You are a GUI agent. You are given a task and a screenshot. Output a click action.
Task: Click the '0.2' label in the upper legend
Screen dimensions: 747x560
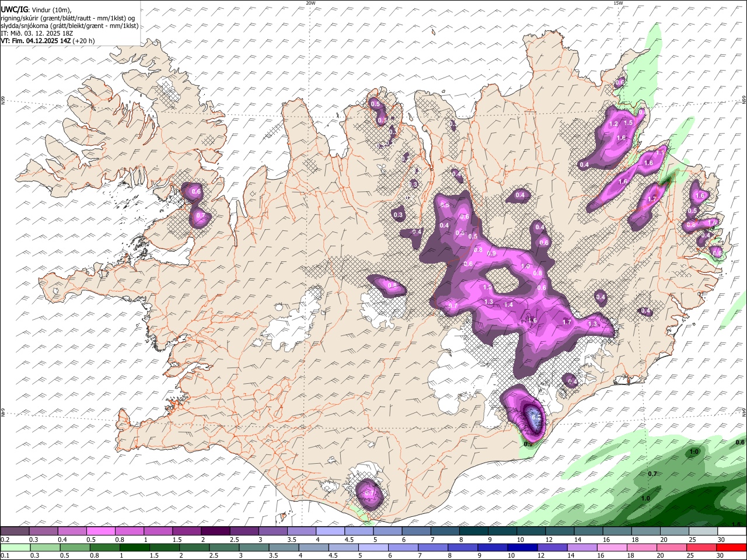(x=4, y=540)
